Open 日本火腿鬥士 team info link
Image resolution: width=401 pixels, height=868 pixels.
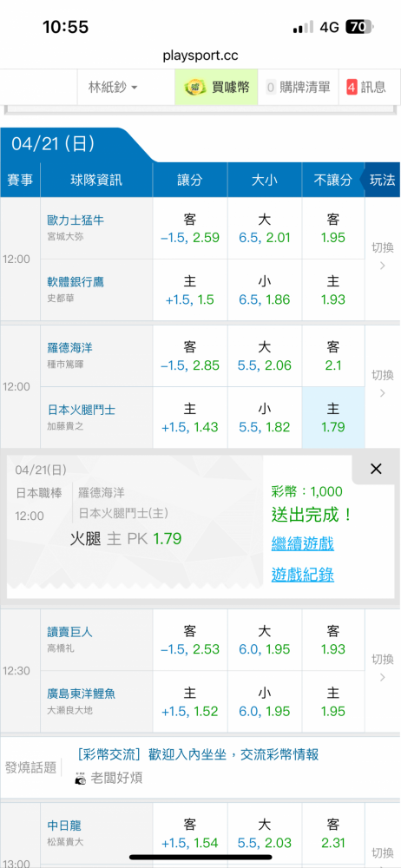82,411
